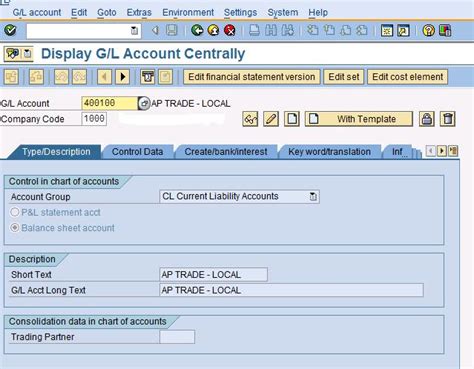Click the Display/Change glasses-pencil icon
This screenshot has width=474, height=369.
pos(250,119)
